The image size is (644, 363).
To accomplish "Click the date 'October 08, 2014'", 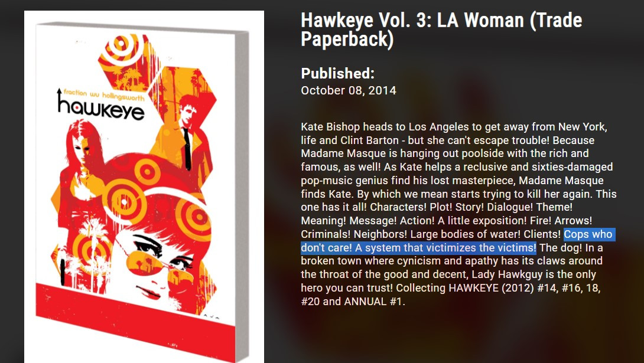I will point(348,90).
